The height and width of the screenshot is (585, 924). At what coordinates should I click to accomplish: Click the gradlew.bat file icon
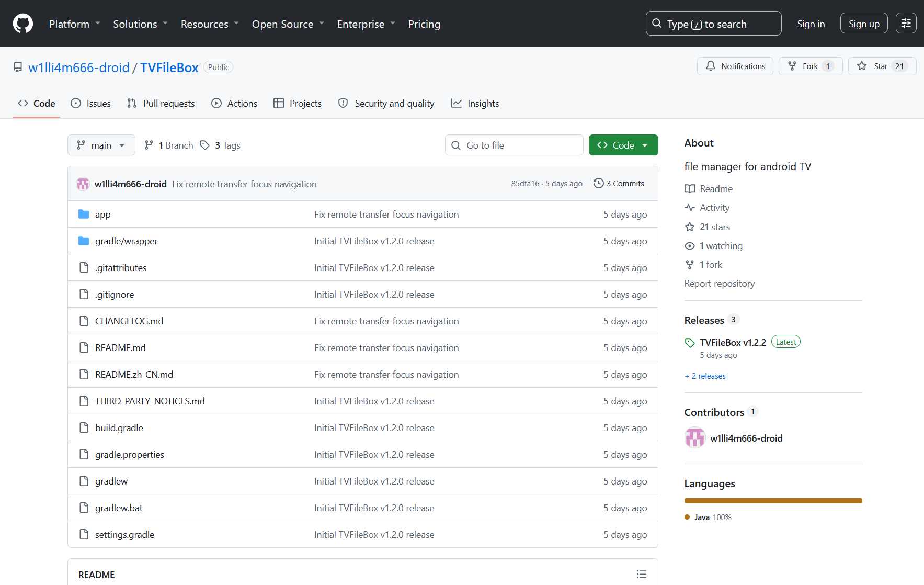[84, 508]
